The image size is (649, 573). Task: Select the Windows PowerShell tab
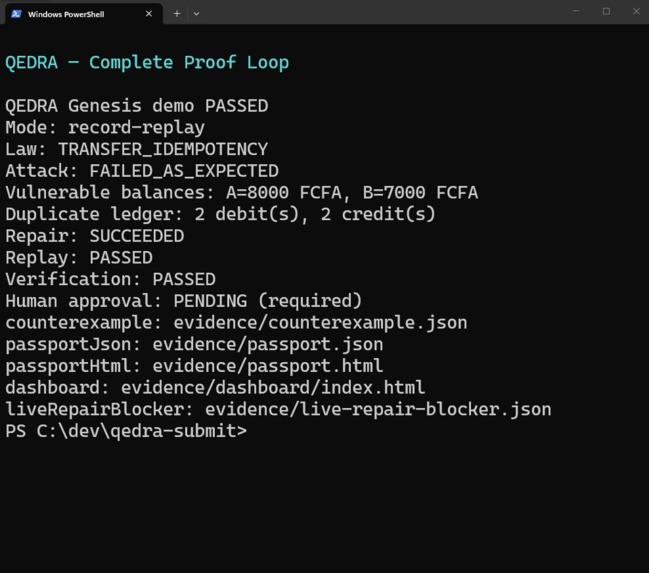(x=84, y=14)
